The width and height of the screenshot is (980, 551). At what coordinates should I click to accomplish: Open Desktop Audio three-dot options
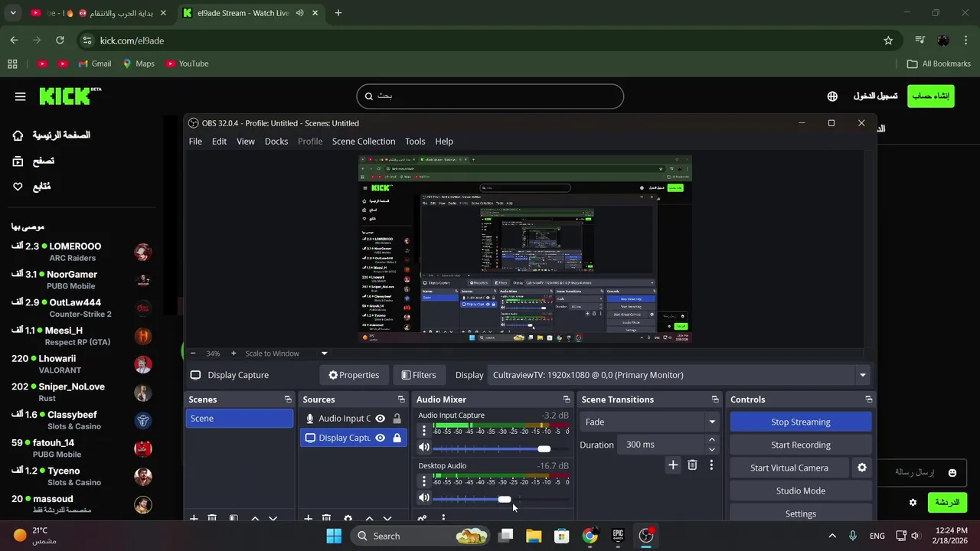pyautogui.click(x=424, y=481)
